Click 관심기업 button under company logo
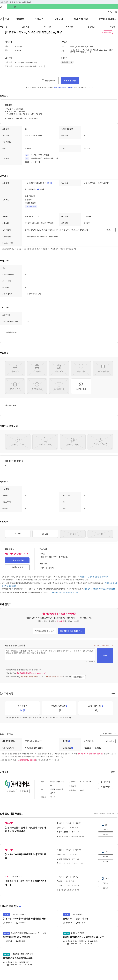 coord(11,791)
